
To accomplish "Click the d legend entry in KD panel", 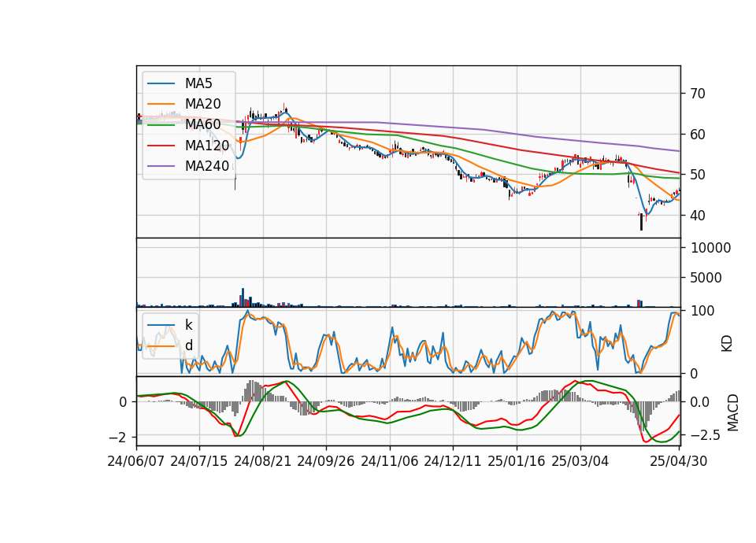I will [x=188, y=345].
